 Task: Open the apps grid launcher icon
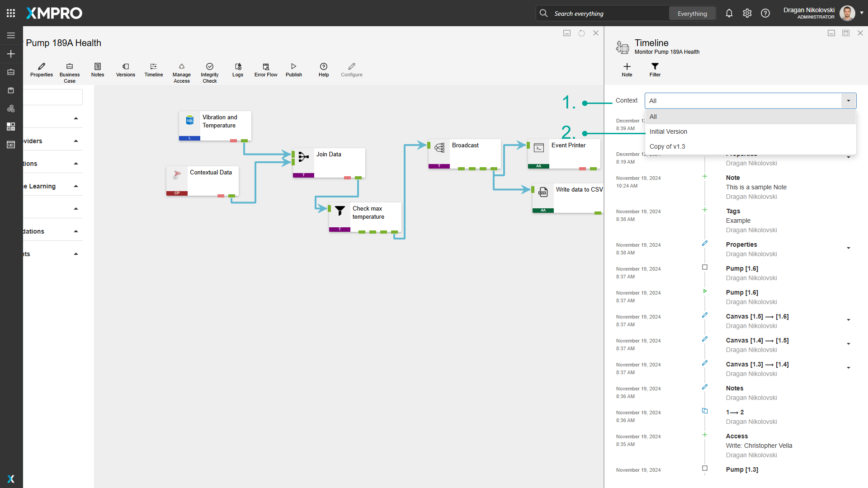[x=11, y=13]
